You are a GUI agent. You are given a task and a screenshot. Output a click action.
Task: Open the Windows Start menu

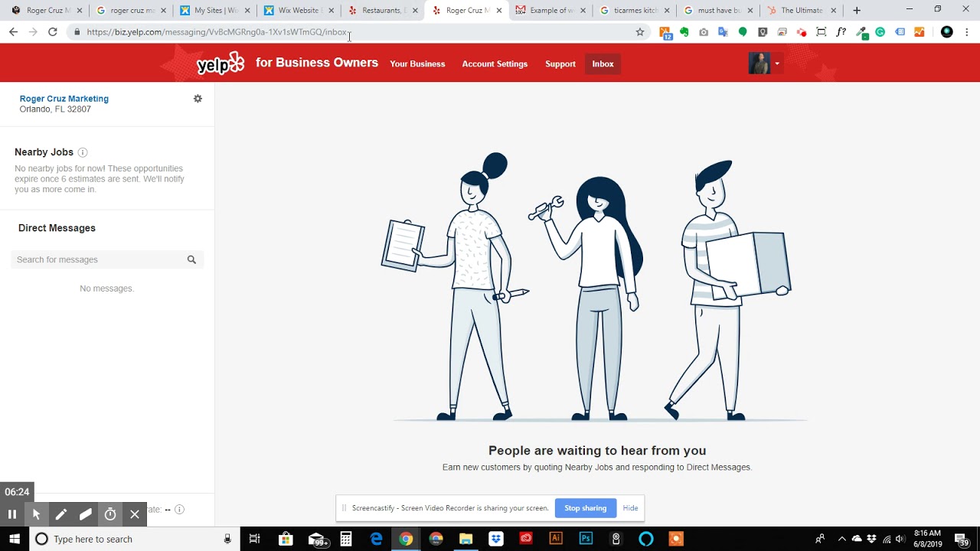click(x=15, y=539)
